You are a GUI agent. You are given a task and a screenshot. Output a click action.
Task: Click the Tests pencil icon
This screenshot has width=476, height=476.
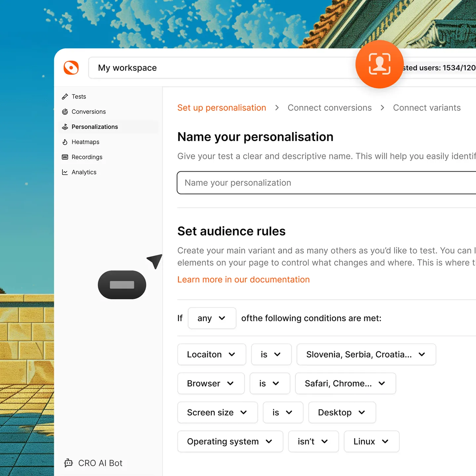(65, 97)
